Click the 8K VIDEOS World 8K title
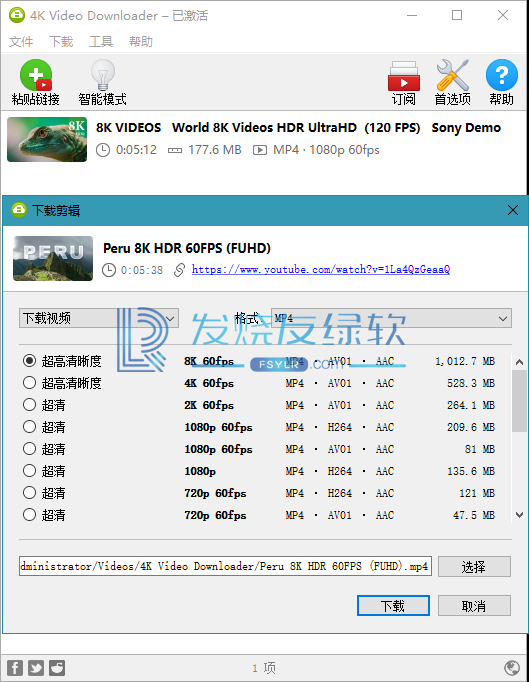529x682 pixels. tap(298, 127)
